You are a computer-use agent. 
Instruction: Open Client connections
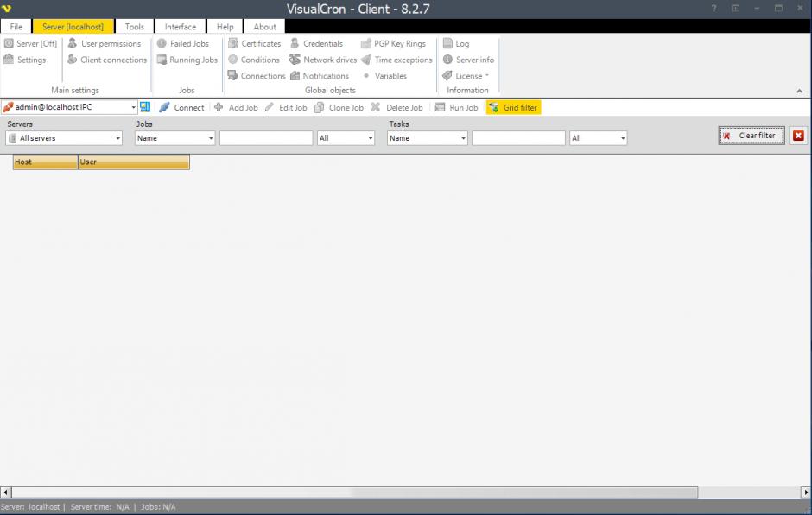click(x=106, y=60)
